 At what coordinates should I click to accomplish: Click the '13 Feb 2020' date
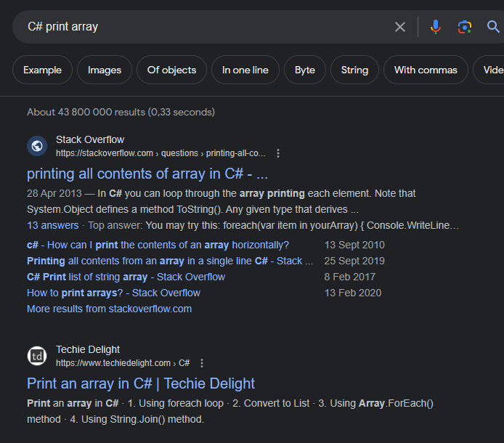pyautogui.click(x=353, y=293)
